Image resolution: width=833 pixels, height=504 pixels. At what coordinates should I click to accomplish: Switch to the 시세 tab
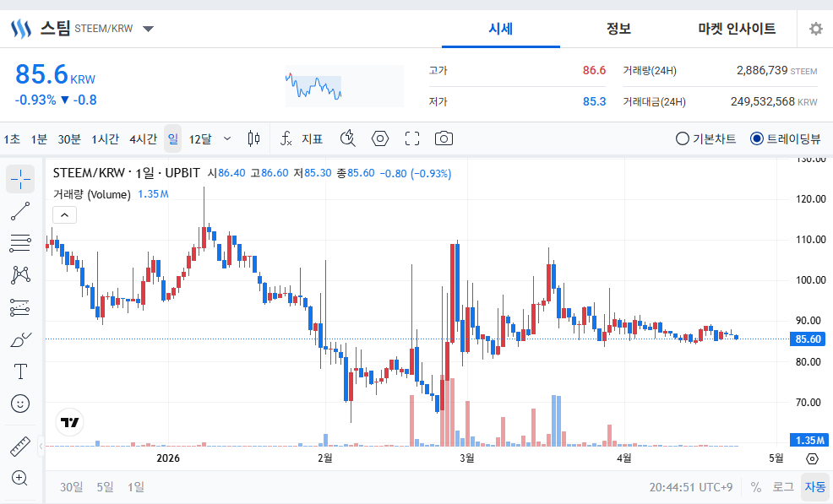pyautogui.click(x=500, y=29)
